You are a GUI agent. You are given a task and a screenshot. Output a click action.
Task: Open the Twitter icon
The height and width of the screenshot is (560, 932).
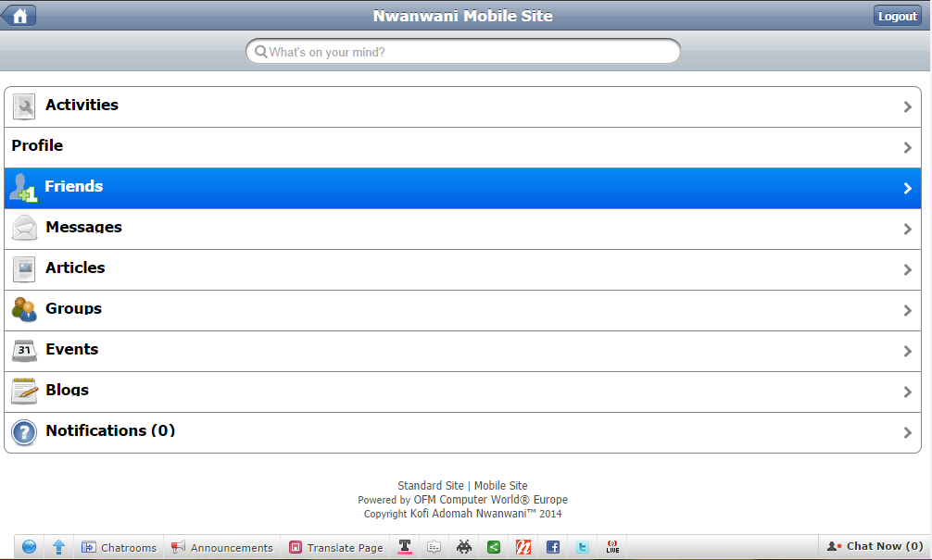pos(583,547)
